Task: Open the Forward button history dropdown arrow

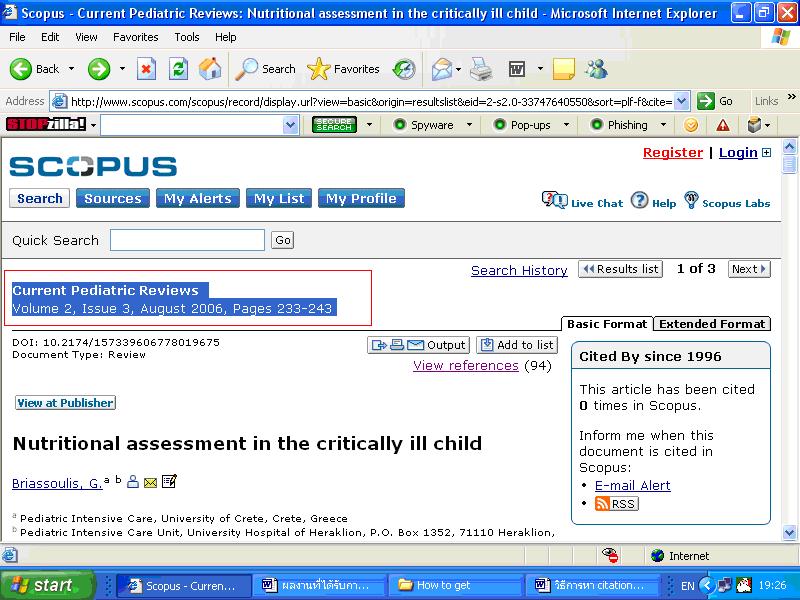Action: click(122, 69)
